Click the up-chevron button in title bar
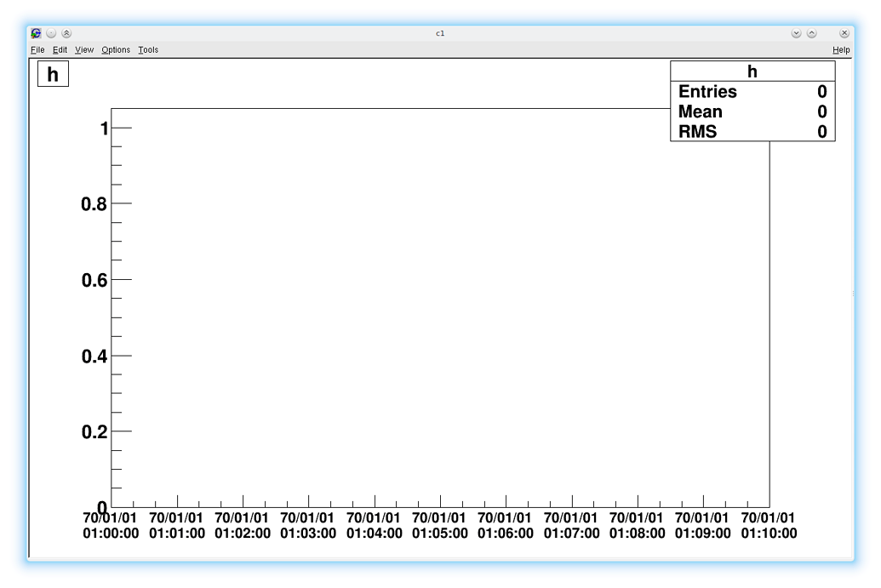The image size is (881, 588). click(812, 33)
